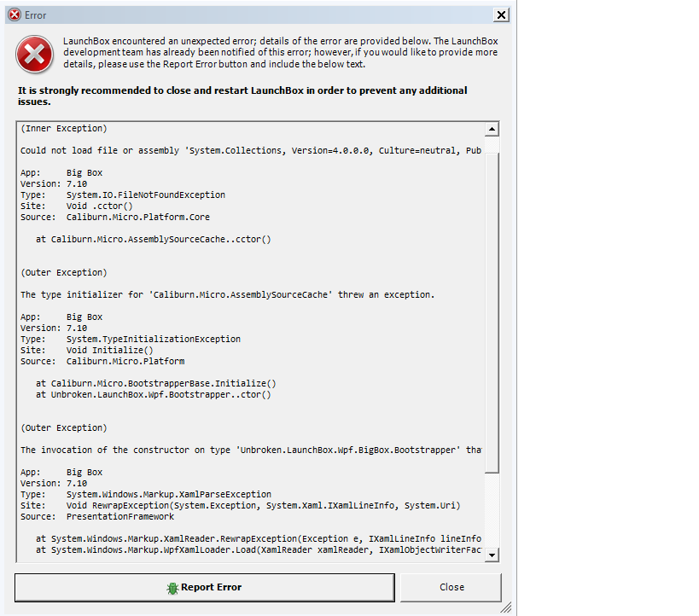Click 'Site: Void .cctor()' line
Image resolution: width=699 pixels, height=616 pixels.
click(x=77, y=206)
